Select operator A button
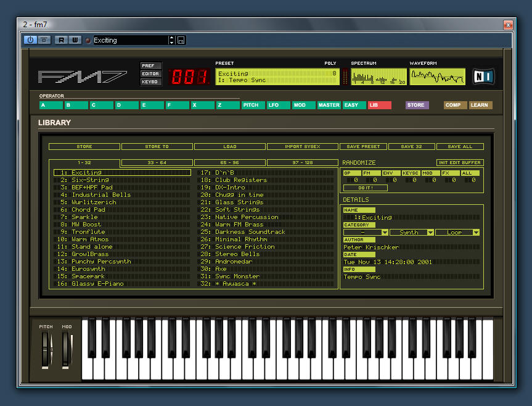This screenshot has height=406, width=532. (51, 106)
